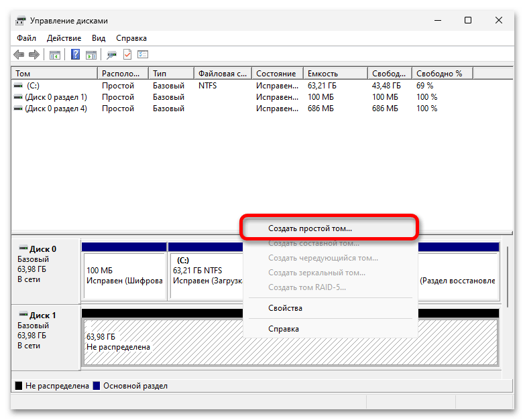Choose Справка in the context menu
Image resolution: width=525 pixels, height=420 pixels.
(x=330, y=329)
